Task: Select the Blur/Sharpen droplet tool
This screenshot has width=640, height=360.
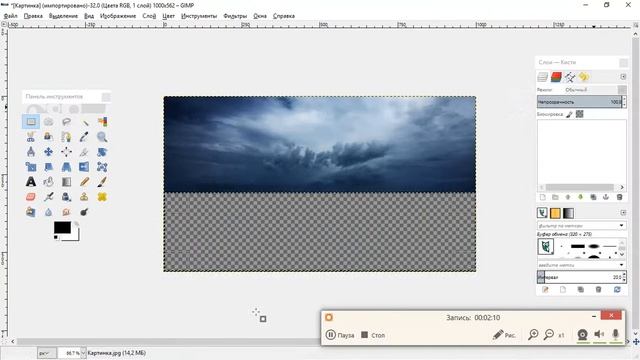Action: pos(49,212)
